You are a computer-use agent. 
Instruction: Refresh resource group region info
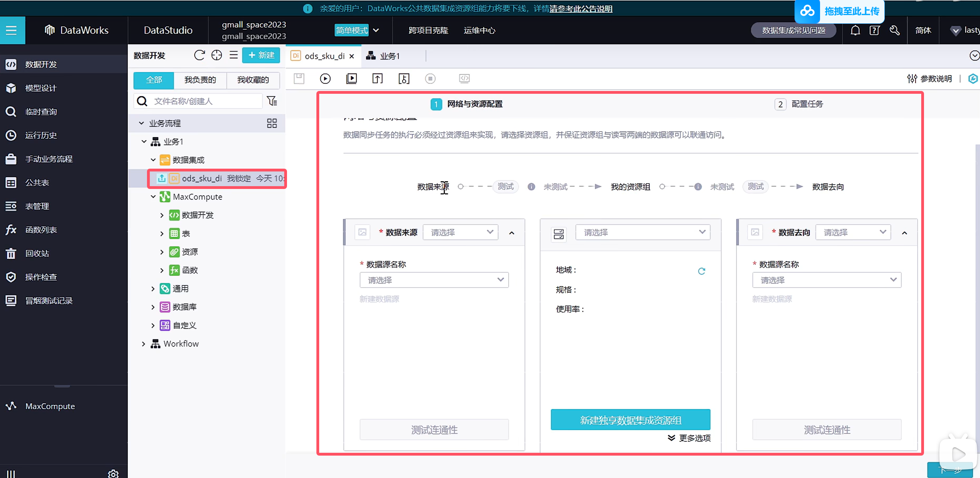point(701,271)
